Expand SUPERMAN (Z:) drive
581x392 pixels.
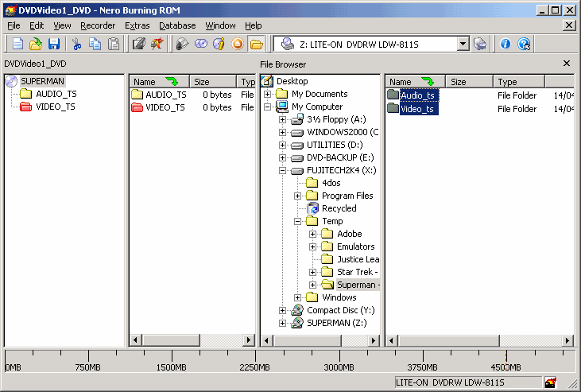(282, 323)
